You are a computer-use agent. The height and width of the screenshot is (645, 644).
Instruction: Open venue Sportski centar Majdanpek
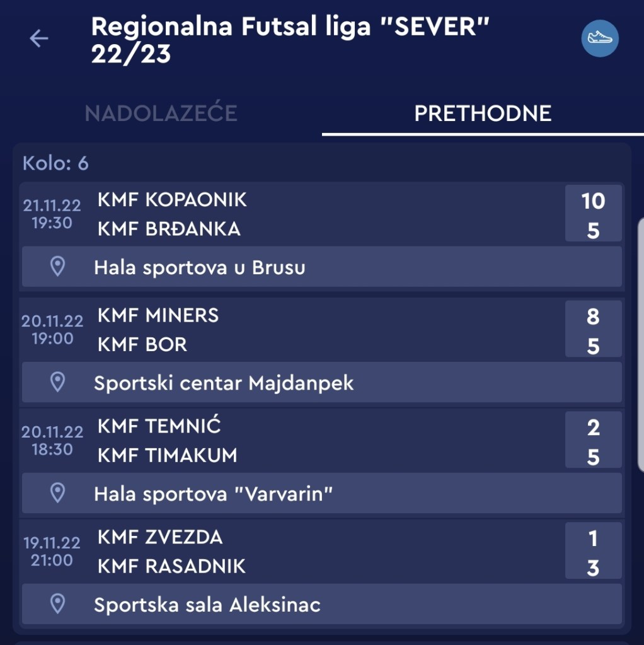click(224, 383)
